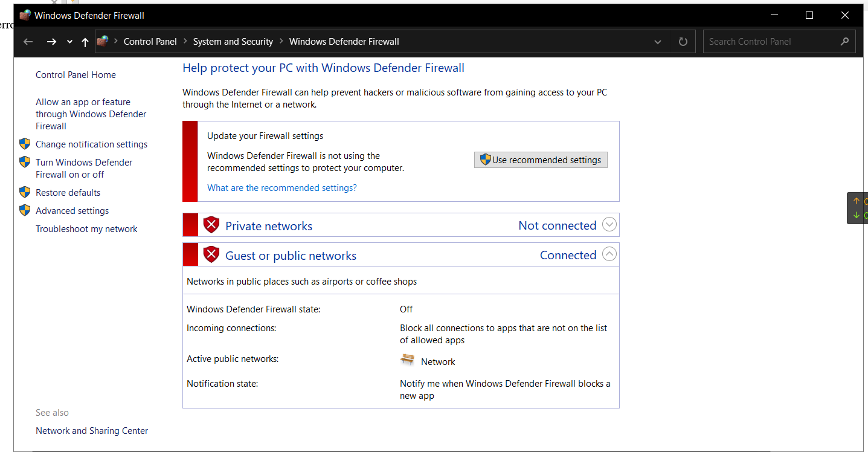Click red shield icon for Guest or public networks
This screenshot has width=868, height=452.
tap(211, 254)
